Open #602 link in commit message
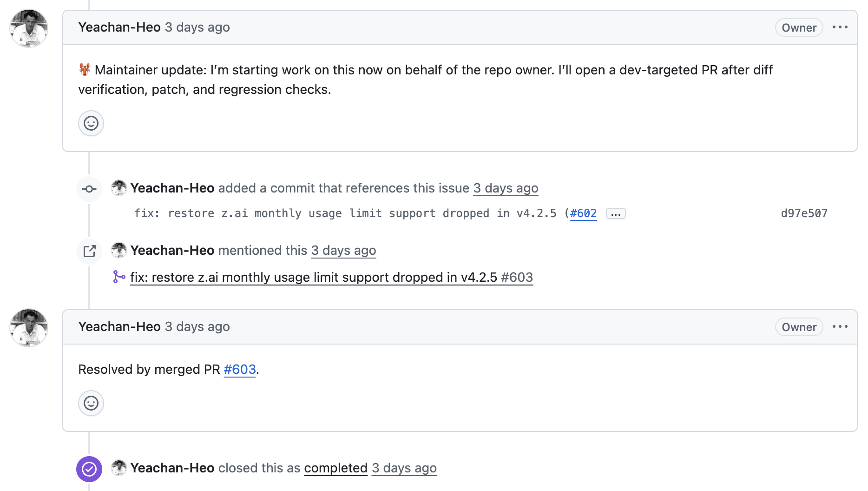 tap(583, 213)
